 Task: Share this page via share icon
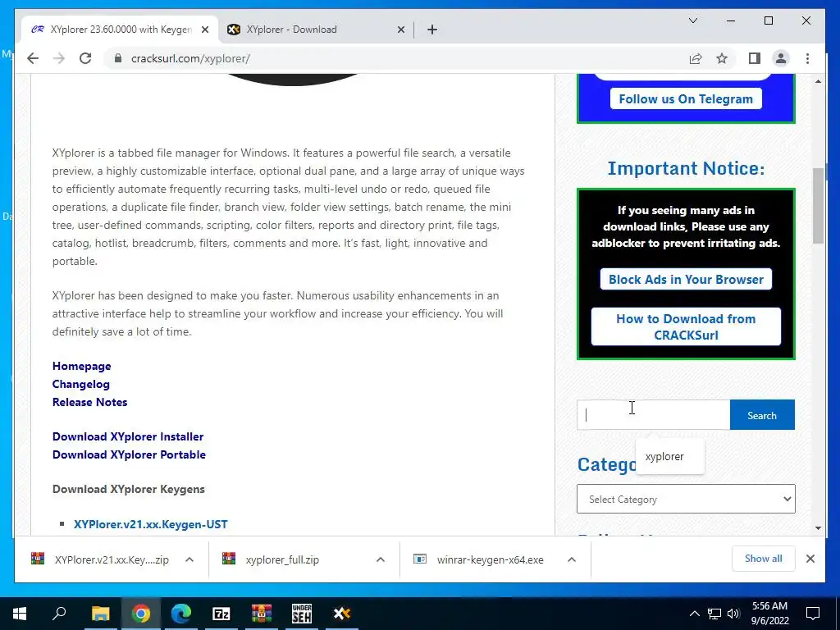696,58
